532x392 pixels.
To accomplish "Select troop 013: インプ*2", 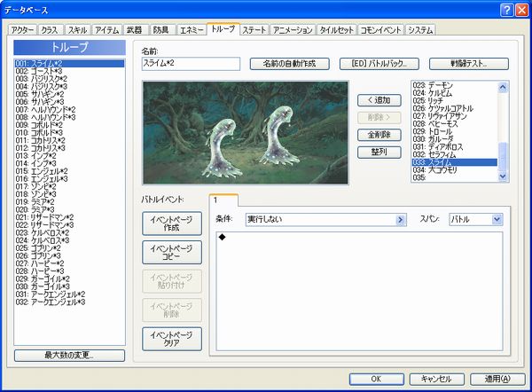I will pyautogui.click(x=69, y=156).
